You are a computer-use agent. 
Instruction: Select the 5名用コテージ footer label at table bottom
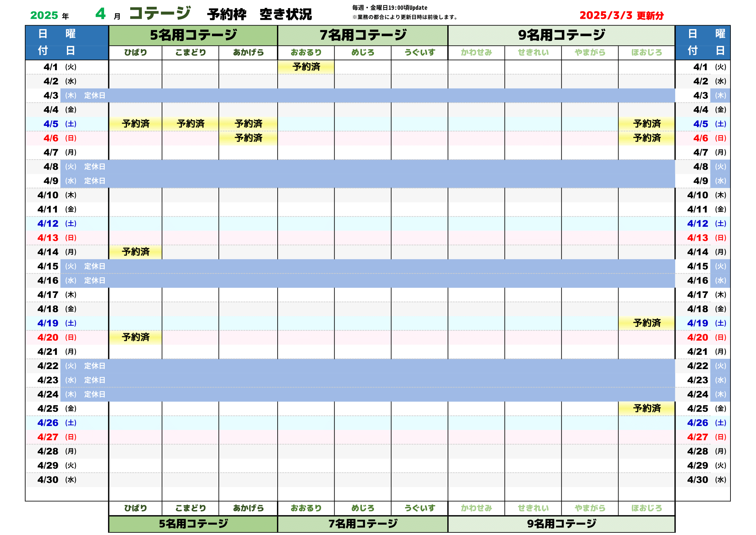pos(193,524)
